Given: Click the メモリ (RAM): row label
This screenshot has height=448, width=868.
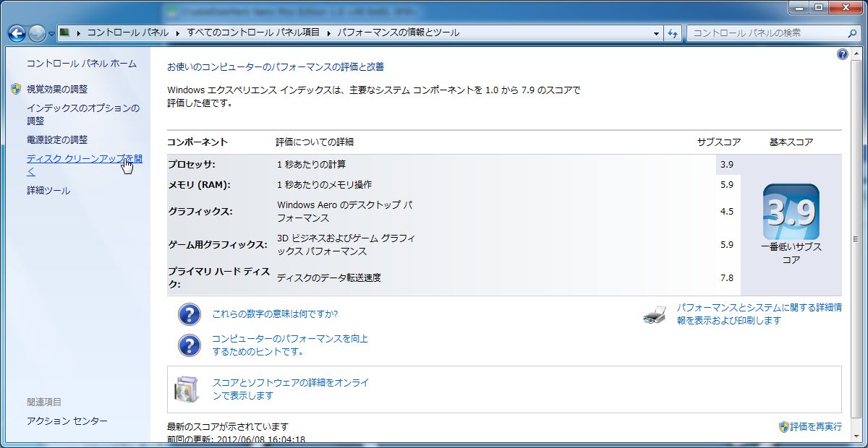Looking at the screenshot, I should pos(199,185).
